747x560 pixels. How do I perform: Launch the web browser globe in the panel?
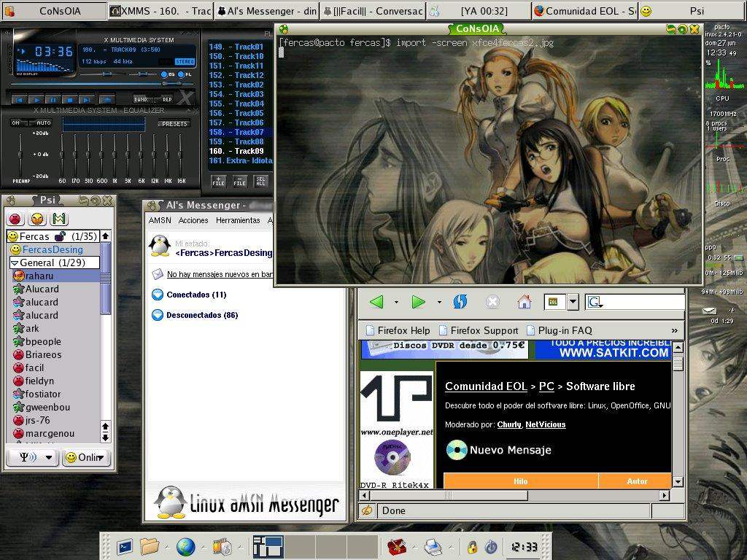185,546
